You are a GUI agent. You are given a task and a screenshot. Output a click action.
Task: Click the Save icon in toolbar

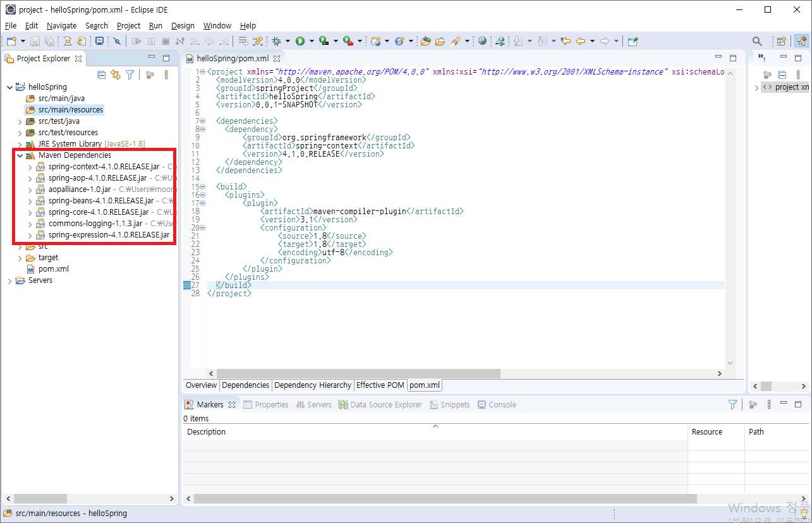35,41
